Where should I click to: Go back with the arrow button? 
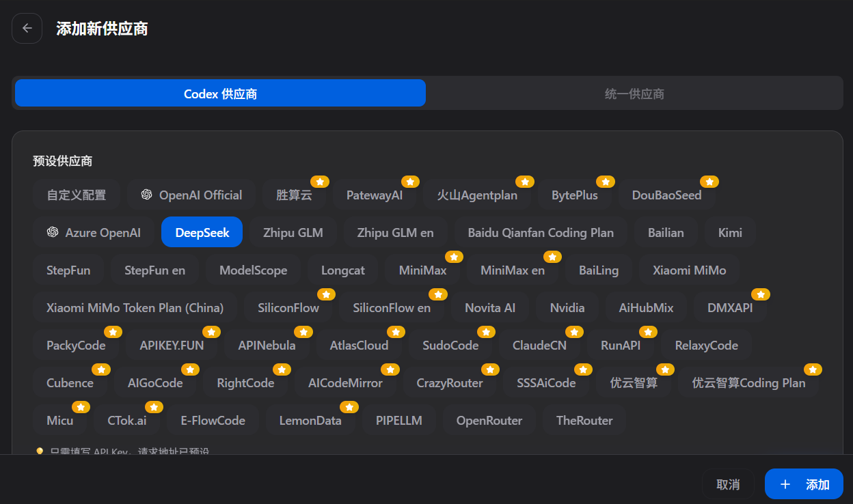coord(27,28)
